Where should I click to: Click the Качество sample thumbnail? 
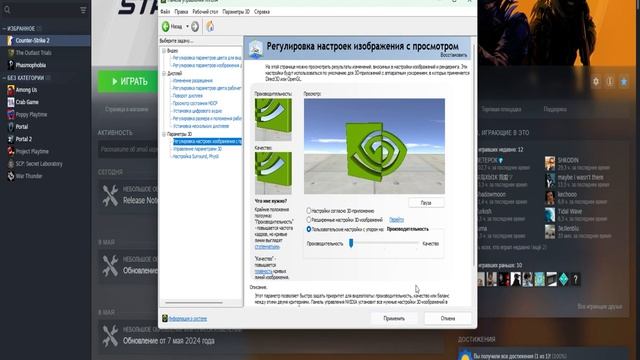coord(273,173)
